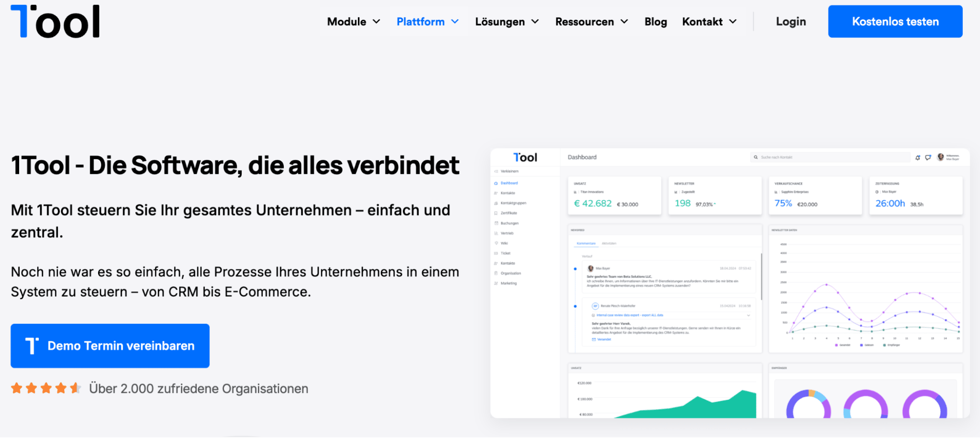Image resolution: width=980 pixels, height=438 pixels.
Task: Click the Kontaktgruppen icon in preview sidebar
Action: [496, 203]
